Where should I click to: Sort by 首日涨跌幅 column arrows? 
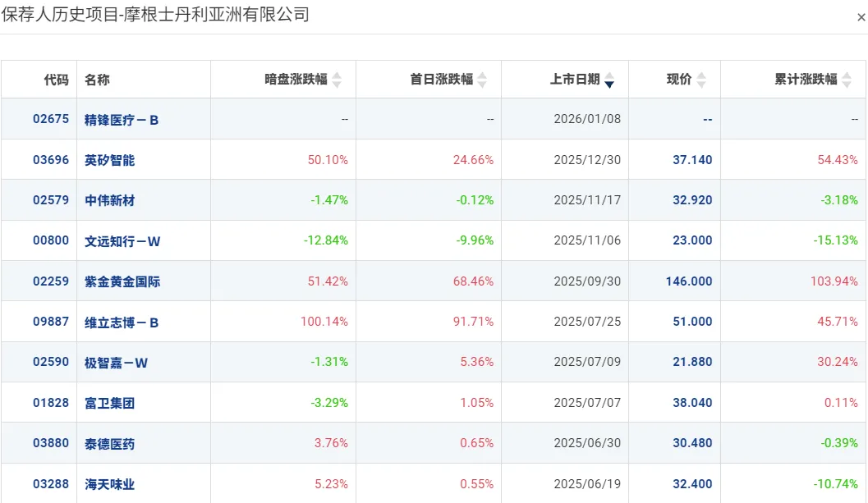click(482, 80)
